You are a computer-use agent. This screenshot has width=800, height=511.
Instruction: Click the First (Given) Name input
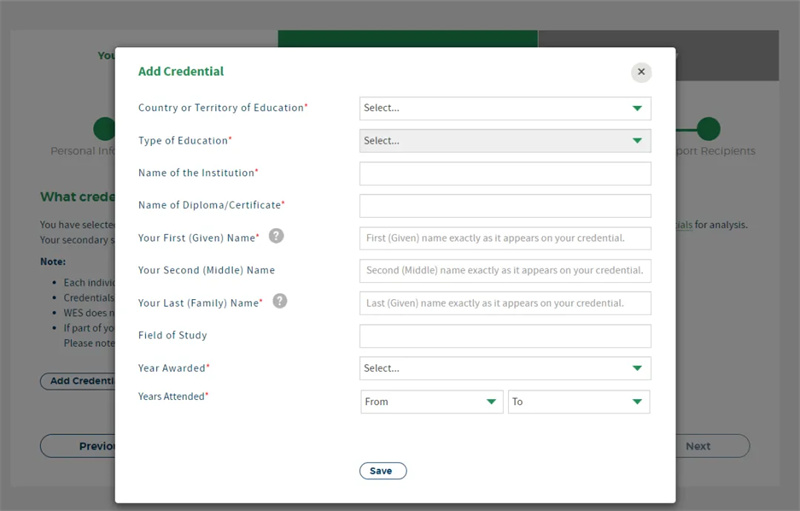(504, 238)
